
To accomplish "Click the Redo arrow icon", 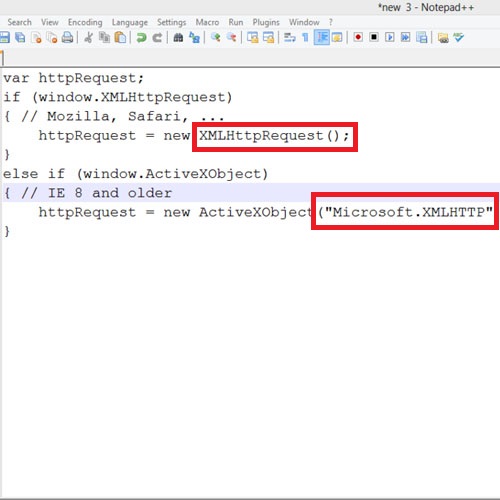I will 157,37.
